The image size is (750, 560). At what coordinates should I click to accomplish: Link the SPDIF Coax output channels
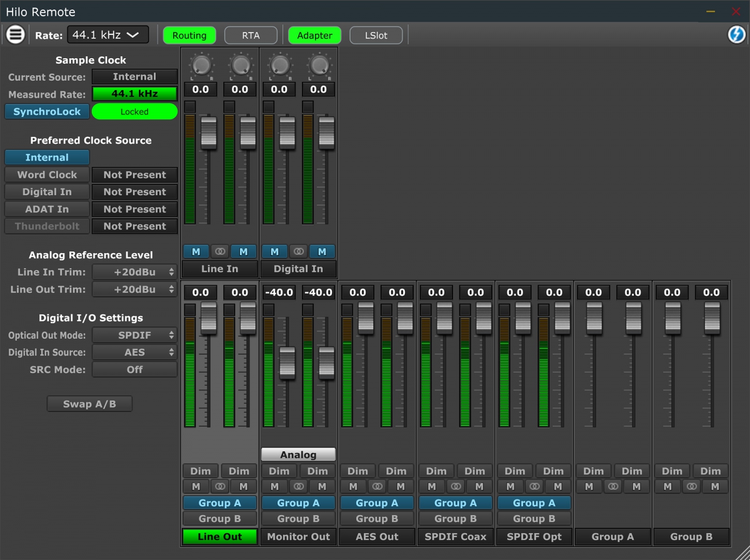pyautogui.click(x=456, y=486)
